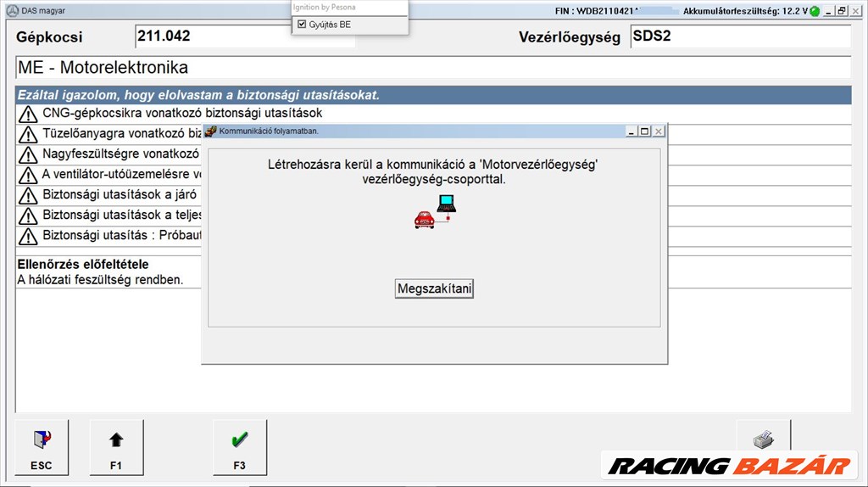The image size is (868, 487).
Task: Select the 'Biztonsági utasítás : Próbaút' row
Action: [x=109, y=237]
